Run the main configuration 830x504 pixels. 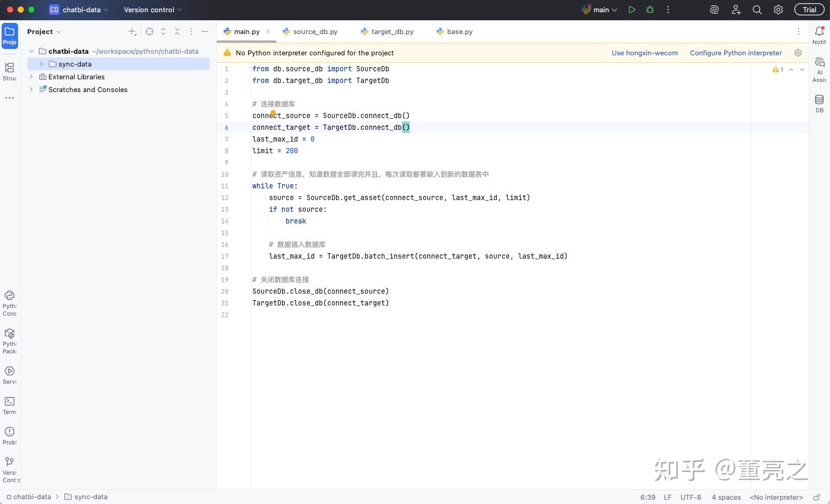click(632, 10)
